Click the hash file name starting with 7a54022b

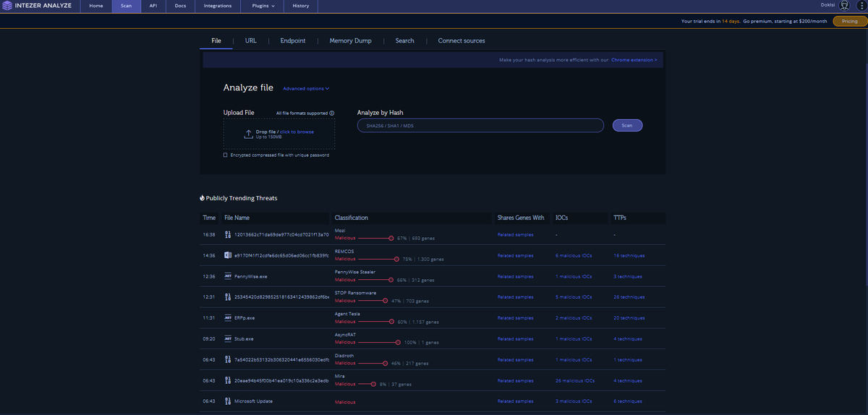[281, 359]
